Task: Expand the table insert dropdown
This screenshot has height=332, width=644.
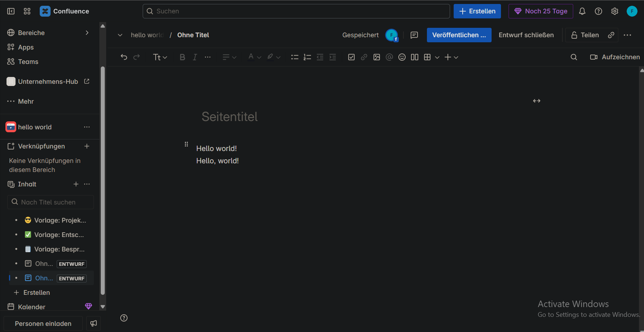Action: pos(437,57)
